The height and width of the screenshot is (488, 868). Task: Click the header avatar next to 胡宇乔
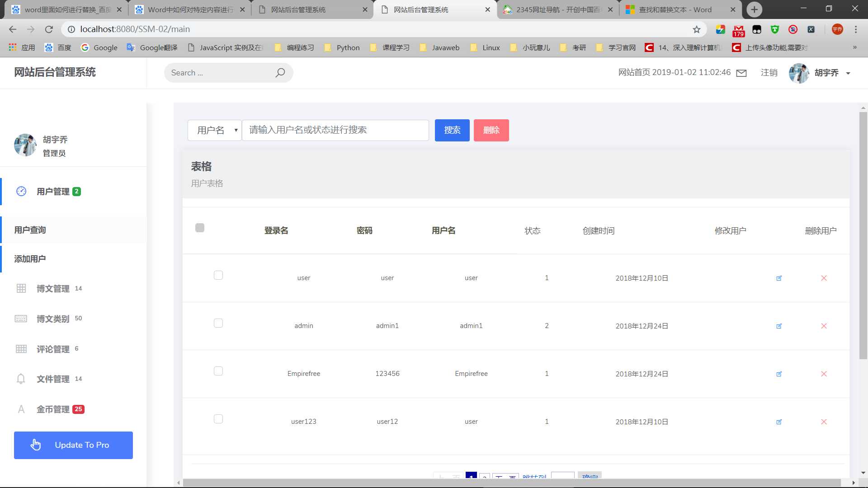(x=799, y=73)
